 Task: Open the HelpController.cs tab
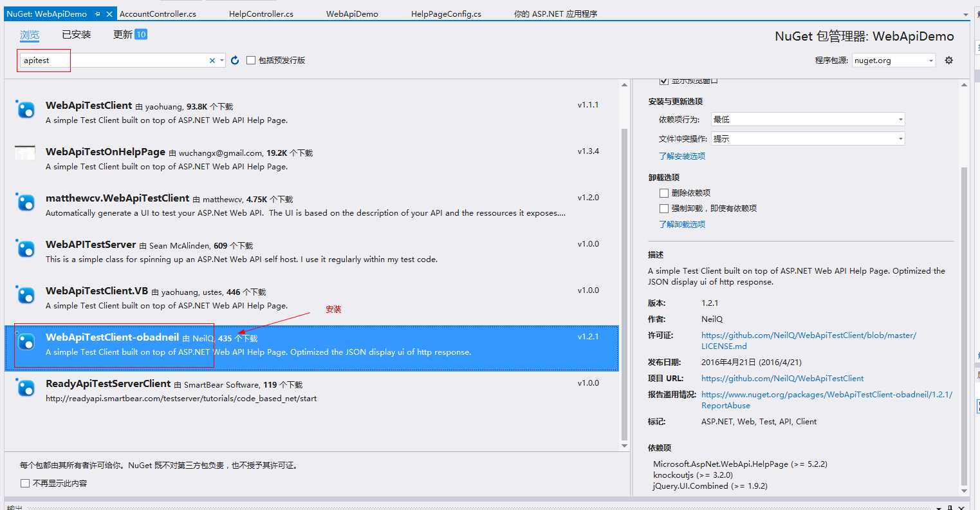coord(261,14)
